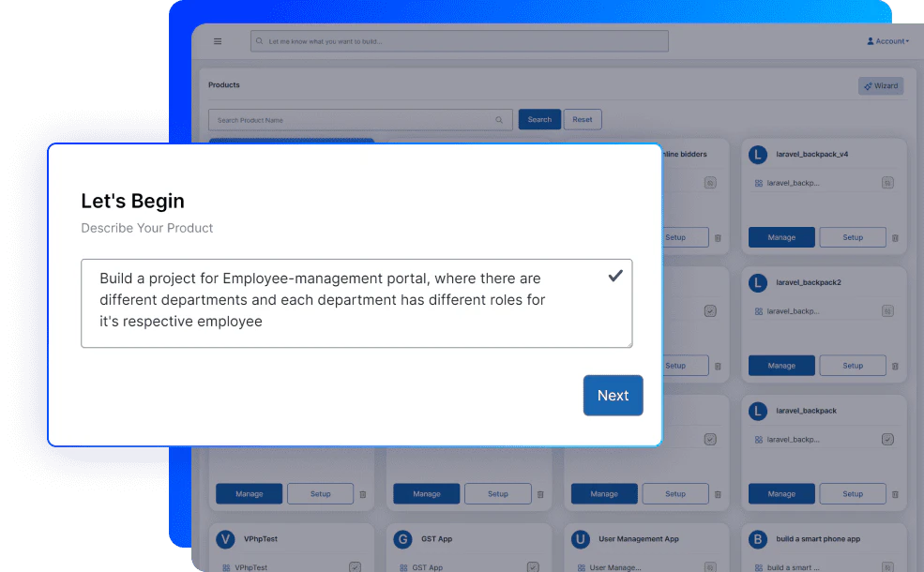Click the VPhpTest avatar icon
924x572 pixels.
tap(224, 539)
